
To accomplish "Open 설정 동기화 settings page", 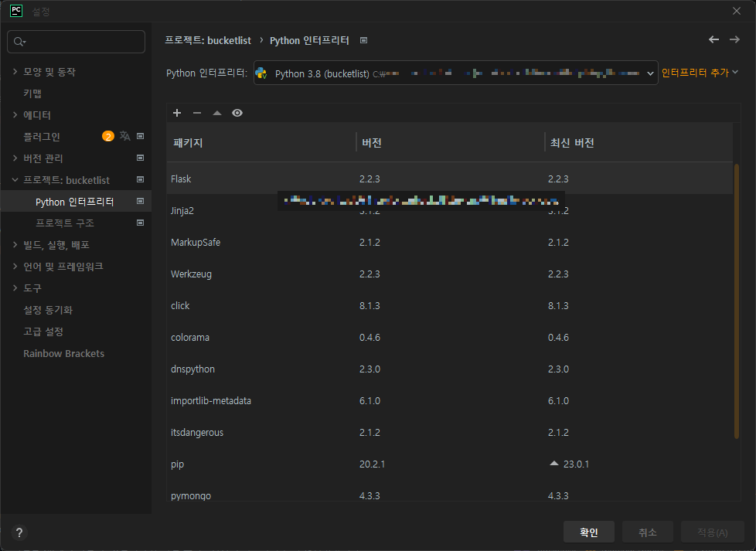I will click(48, 310).
